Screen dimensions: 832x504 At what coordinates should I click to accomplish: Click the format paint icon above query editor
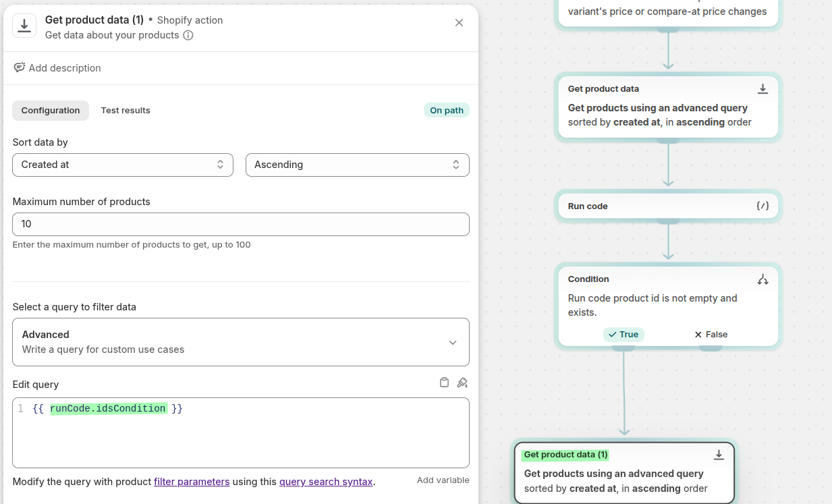(462, 383)
